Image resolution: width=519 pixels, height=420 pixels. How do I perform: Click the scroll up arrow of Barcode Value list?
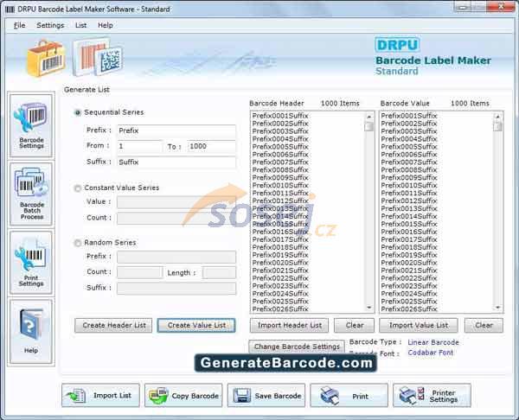(497, 117)
